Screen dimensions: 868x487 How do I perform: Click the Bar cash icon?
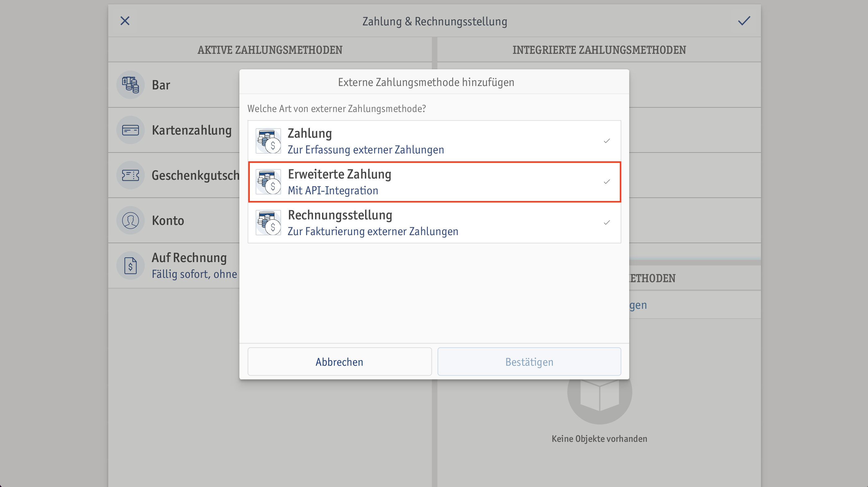pyautogui.click(x=131, y=84)
